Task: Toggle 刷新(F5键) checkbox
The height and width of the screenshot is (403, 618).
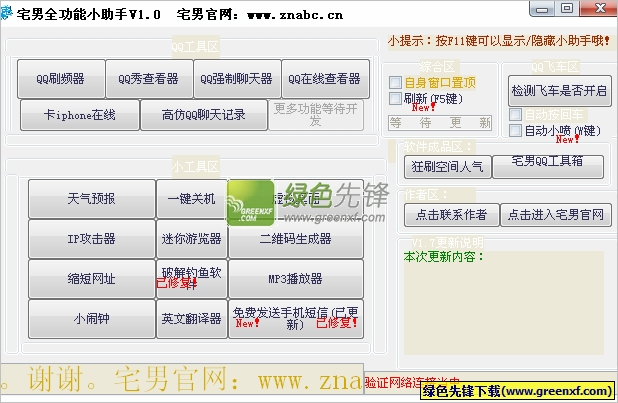Action: click(x=395, y=98)
